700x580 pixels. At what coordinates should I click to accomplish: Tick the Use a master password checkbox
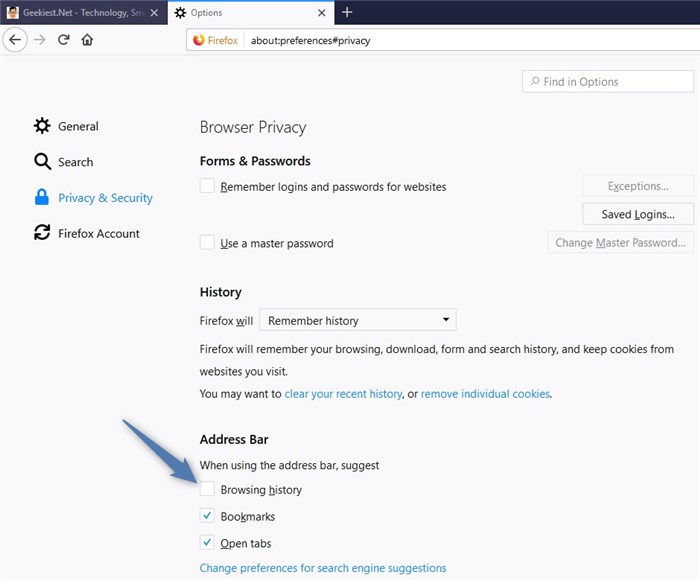coord(207,243)
